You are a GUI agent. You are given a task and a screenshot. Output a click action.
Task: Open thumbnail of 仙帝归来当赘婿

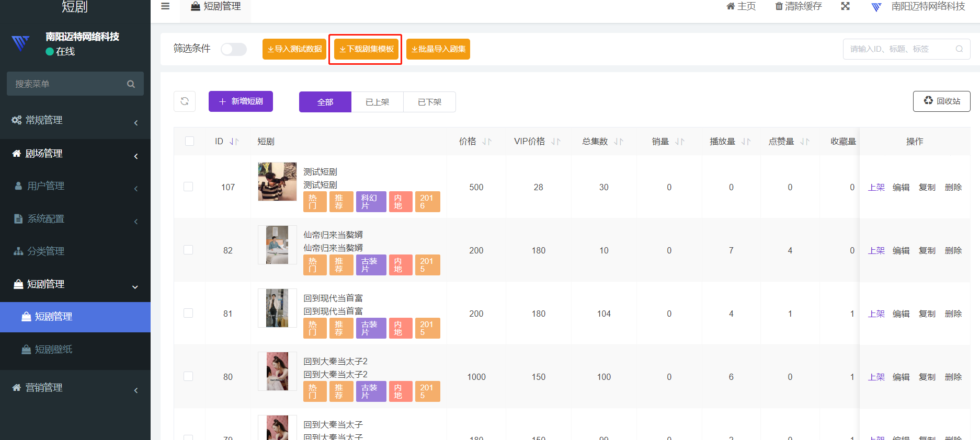coord(277,245)
